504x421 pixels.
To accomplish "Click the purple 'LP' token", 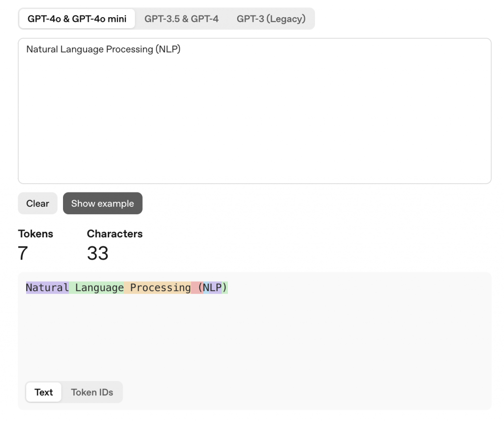I will click(216, 288).
